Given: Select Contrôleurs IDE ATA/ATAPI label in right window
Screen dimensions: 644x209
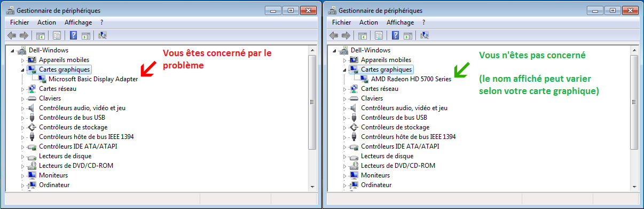Looking at the screenshot, I should (x=400, y=146).
